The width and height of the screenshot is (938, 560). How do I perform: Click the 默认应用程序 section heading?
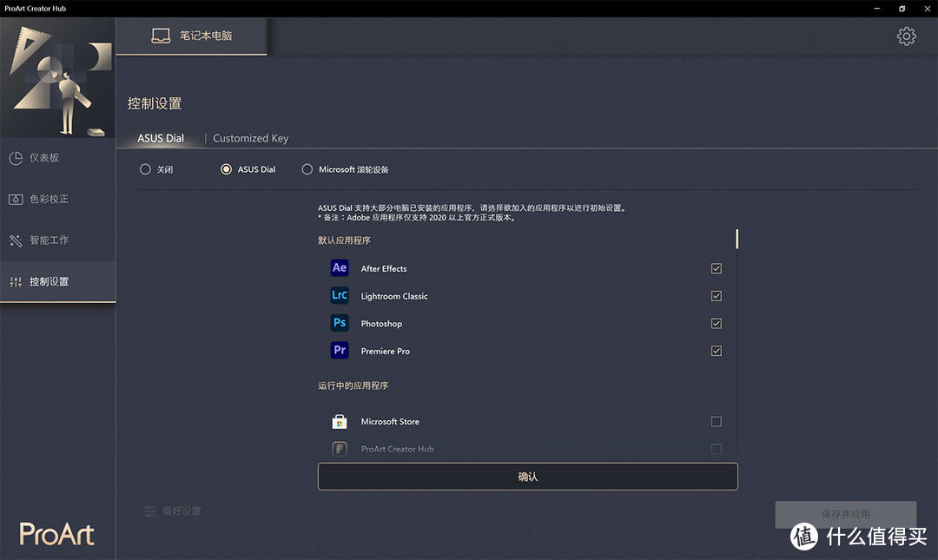344,240
